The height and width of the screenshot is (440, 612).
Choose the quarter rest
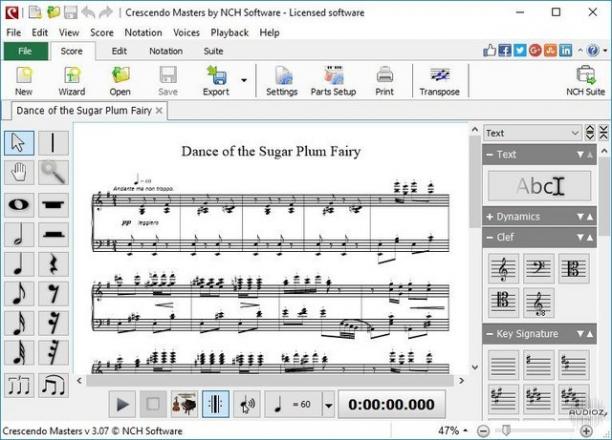pyautogui.click(x=53, y=264)
